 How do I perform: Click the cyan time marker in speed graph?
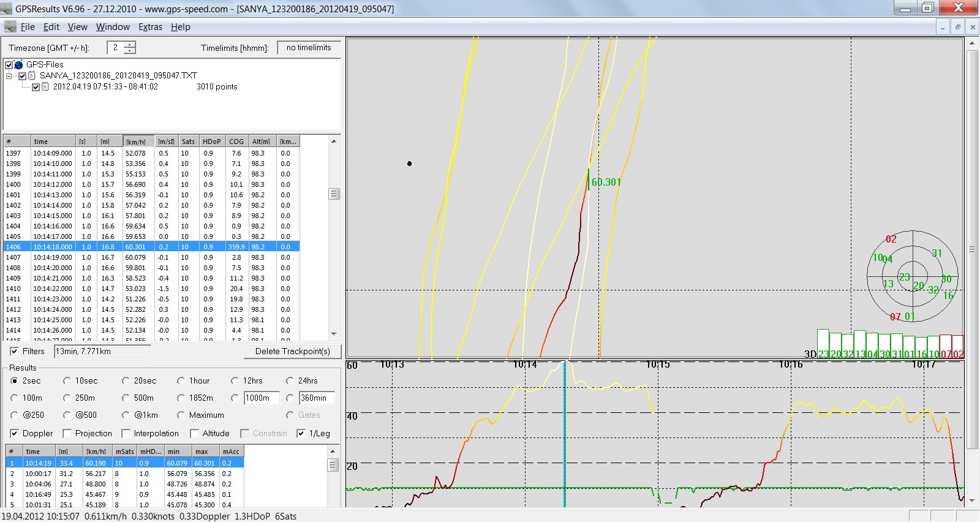pyautogui.click(x=565, y=434)
